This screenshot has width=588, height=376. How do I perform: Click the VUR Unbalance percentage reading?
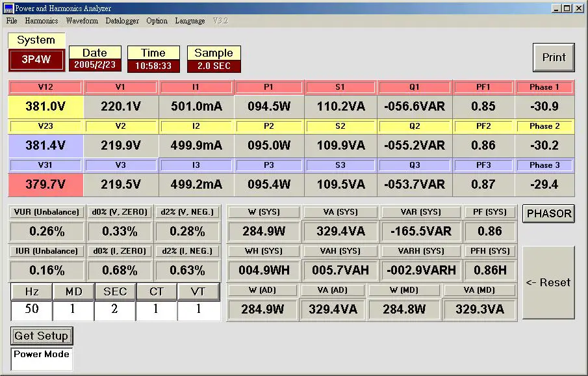click(x=46, y=231)
